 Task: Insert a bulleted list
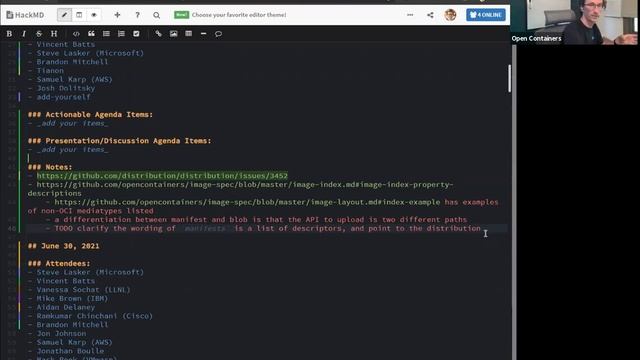[106, 34]
